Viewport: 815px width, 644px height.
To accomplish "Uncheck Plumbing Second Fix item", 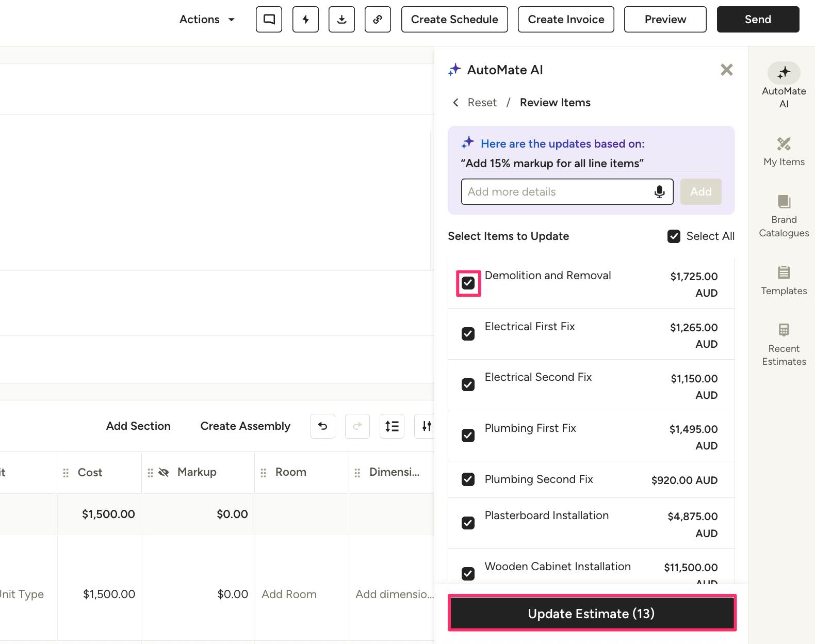I will [468, 479].
